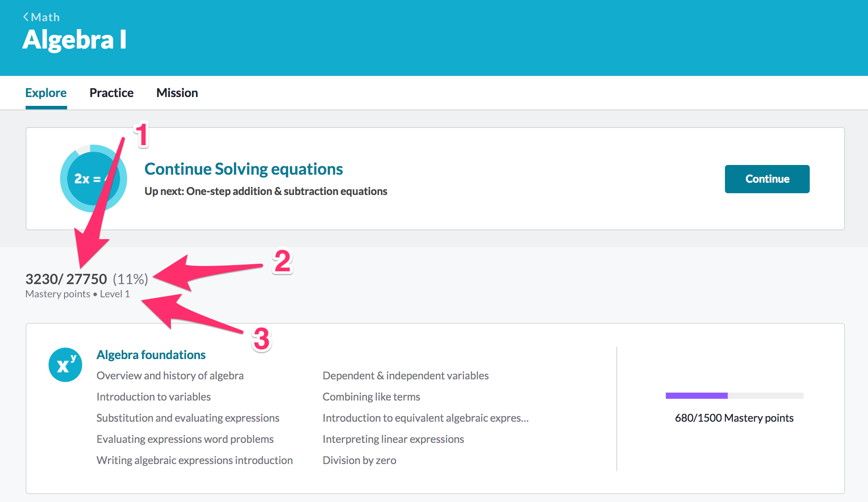Open Continue Solving equations heading link
The height and width of the screenshot is (502, 868).
pos(243,169)
